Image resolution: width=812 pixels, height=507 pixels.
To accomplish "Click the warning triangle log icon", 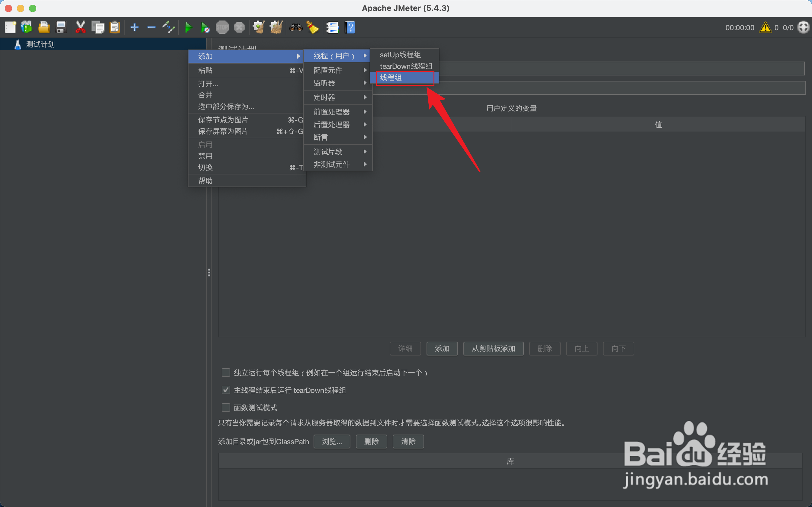I will [x=765, y=27].
